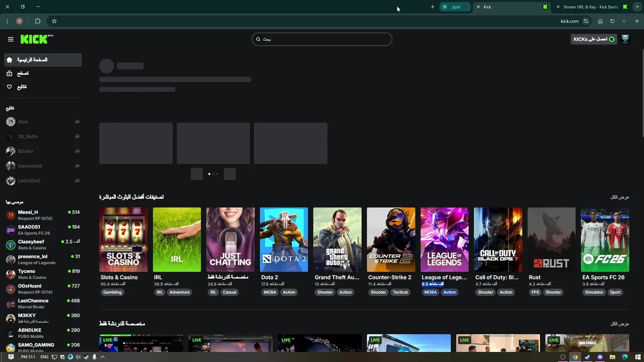The image size is (644, 362).
Task: Open the Grand Theft Auto category thumbnail
Action: (x=337, y=240)
